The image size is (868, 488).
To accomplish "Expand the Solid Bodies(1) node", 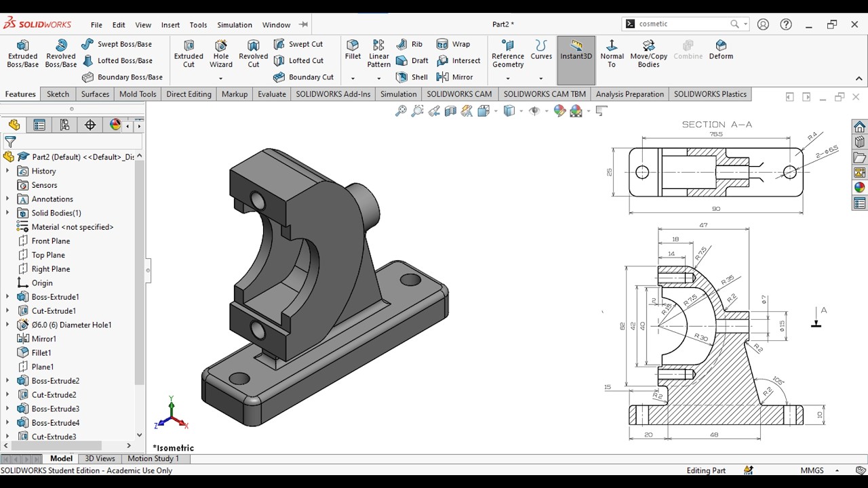I will coord(7,213).
